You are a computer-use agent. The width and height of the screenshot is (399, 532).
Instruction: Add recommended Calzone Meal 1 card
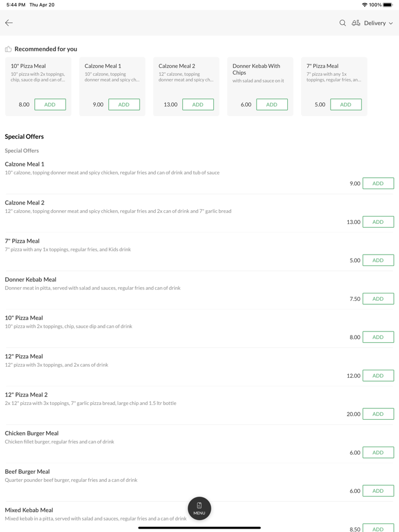pyautogui.click(x=124, y=104)
